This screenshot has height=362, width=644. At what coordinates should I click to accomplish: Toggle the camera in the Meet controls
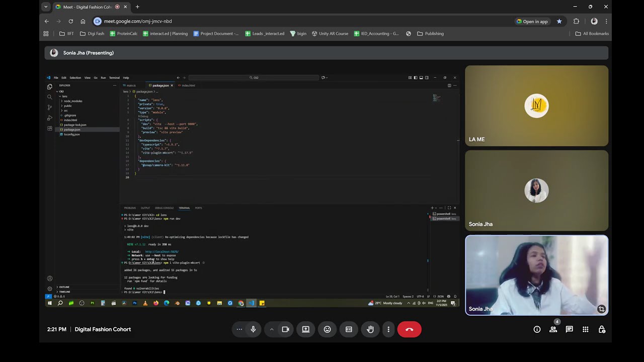click(x=285, y=329)
